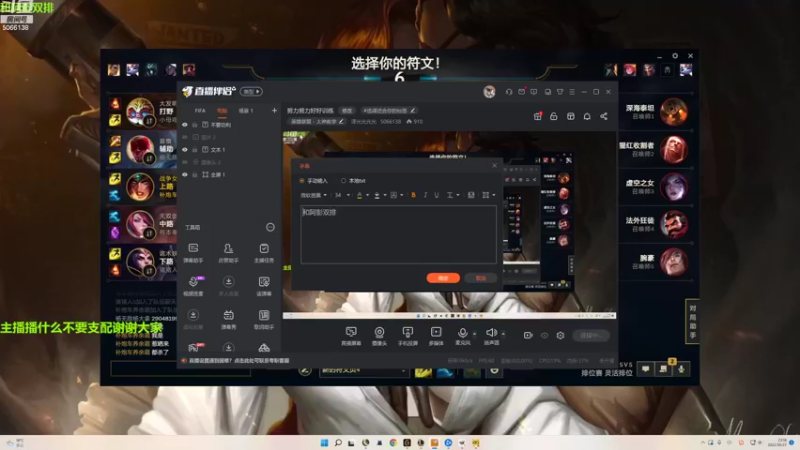Select the 手动输入 radio button

coord(302,181)
